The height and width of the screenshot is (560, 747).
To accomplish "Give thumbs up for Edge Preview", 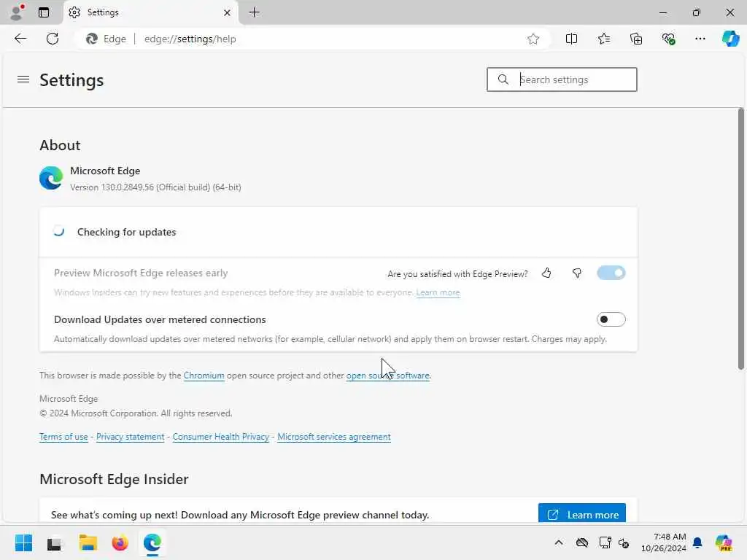I will pos(546,273).
